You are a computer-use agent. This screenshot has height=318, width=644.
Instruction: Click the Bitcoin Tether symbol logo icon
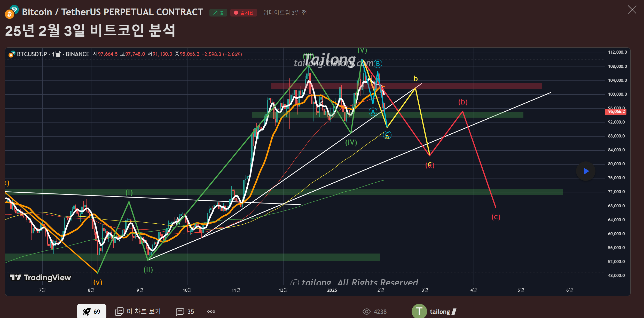pos(12,12)
